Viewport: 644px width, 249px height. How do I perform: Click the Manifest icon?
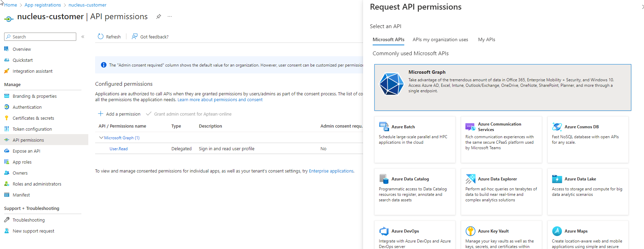click(7, 195)
